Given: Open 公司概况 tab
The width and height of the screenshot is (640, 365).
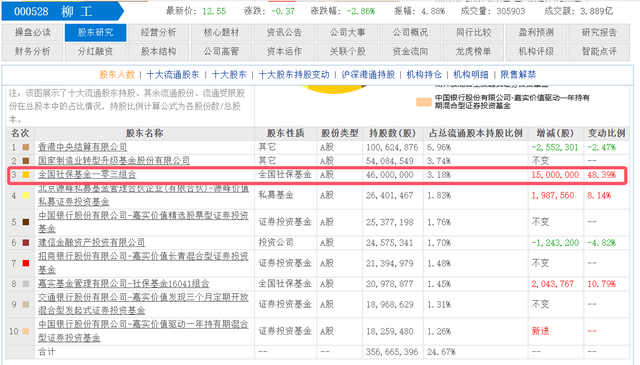Looking at the screenshot, I should coord(410,33).
